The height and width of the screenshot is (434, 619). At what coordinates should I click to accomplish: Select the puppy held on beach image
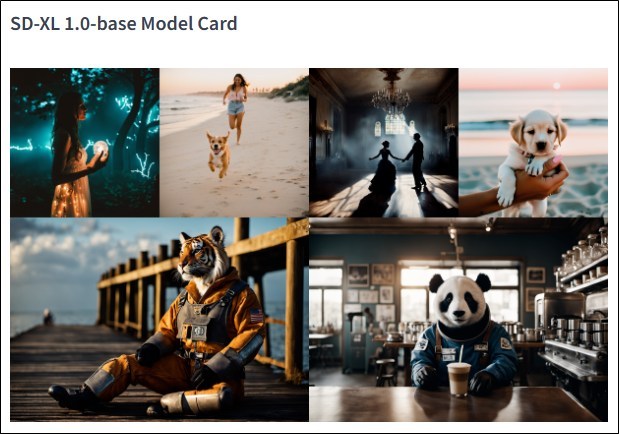pos(533,143)
